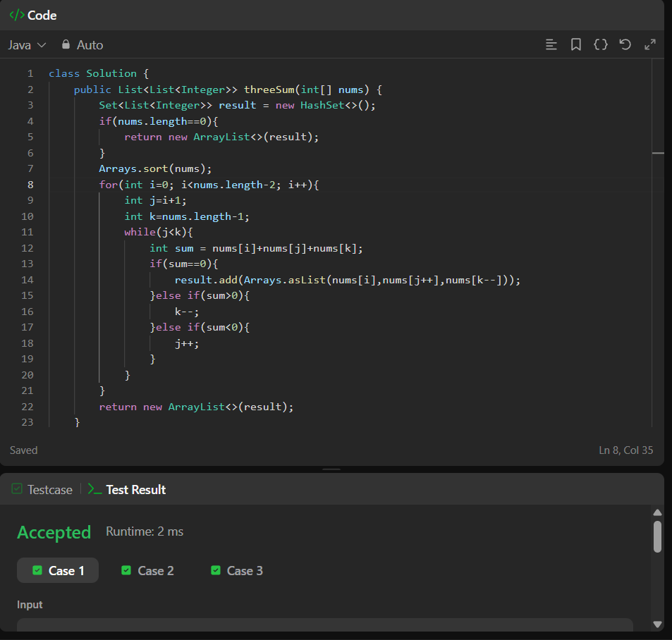Click the format code icon
Image resolution: width=672 pixels, height=640 pixels.
point(551,44)
